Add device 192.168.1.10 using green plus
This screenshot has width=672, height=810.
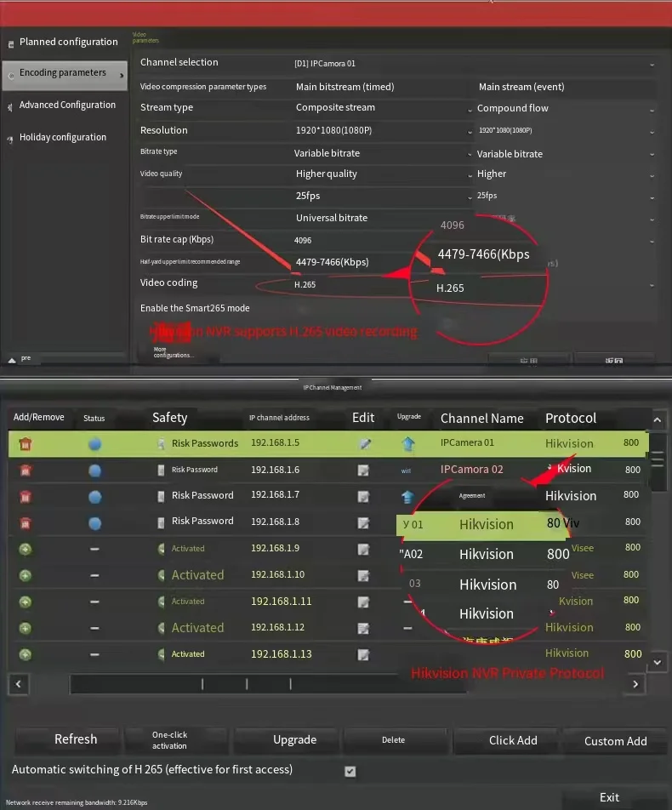[x=26, y=575]
